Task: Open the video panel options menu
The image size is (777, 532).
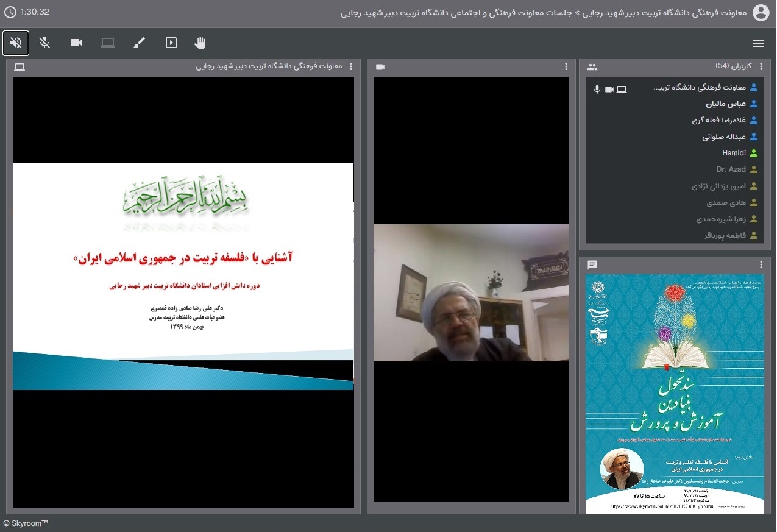Action: click(x=566, y=66)
